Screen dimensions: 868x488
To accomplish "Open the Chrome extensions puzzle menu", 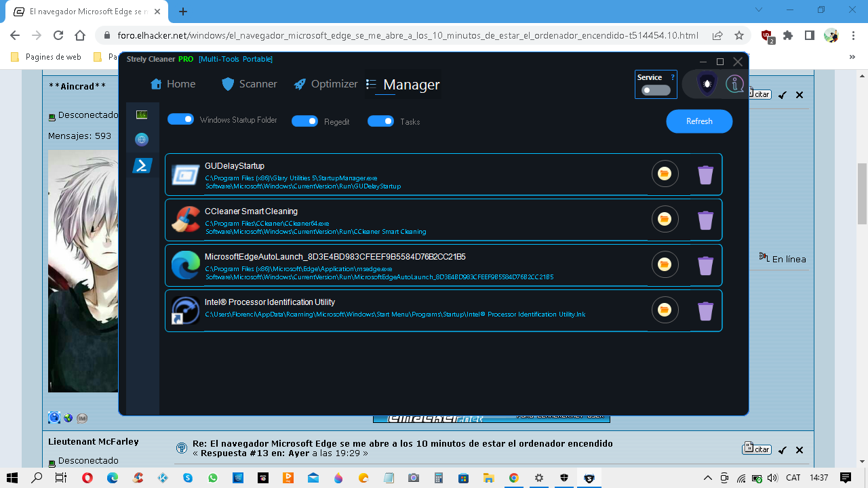I will [788, 35].
